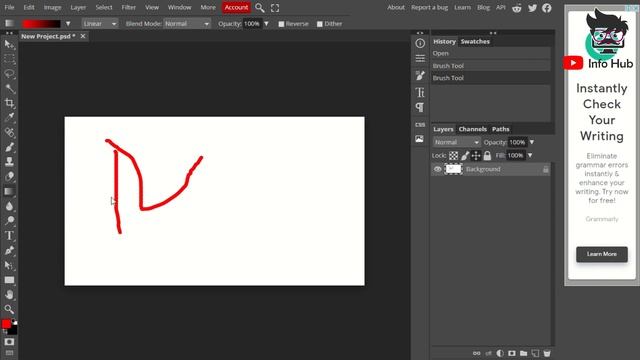Open the Character panel icon
Image resolution: width=640 pixels, height=360 pixels.
420,92
